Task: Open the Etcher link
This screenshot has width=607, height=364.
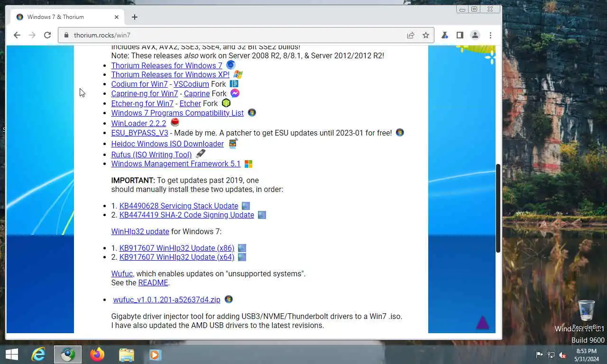Action: tap(190, 103)
